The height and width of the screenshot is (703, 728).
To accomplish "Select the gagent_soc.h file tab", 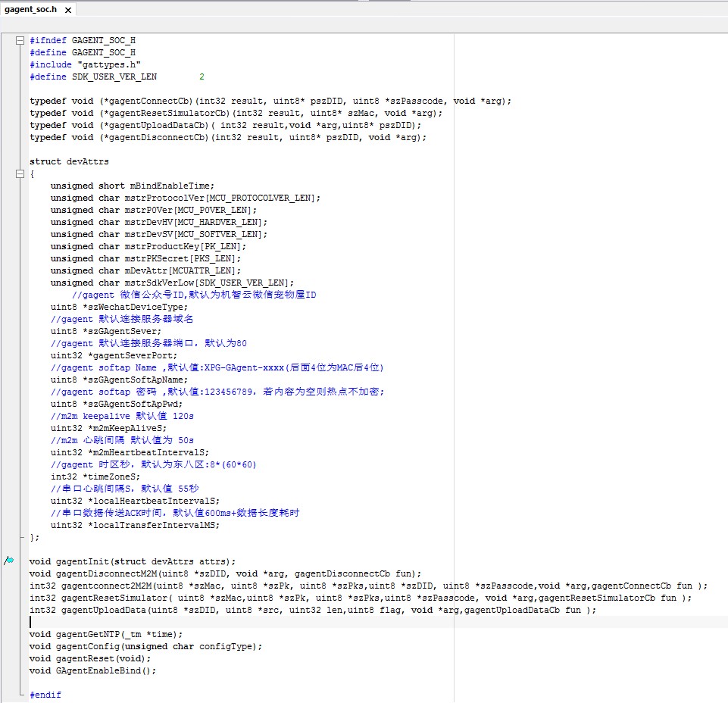I will (31, 10).
